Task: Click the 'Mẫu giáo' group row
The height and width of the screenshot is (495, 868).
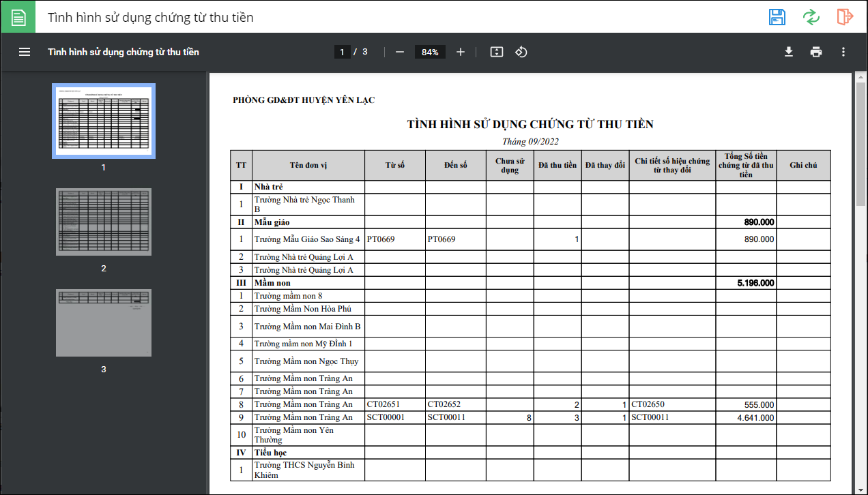Action: pyautogui.click(x=530, y=222)
